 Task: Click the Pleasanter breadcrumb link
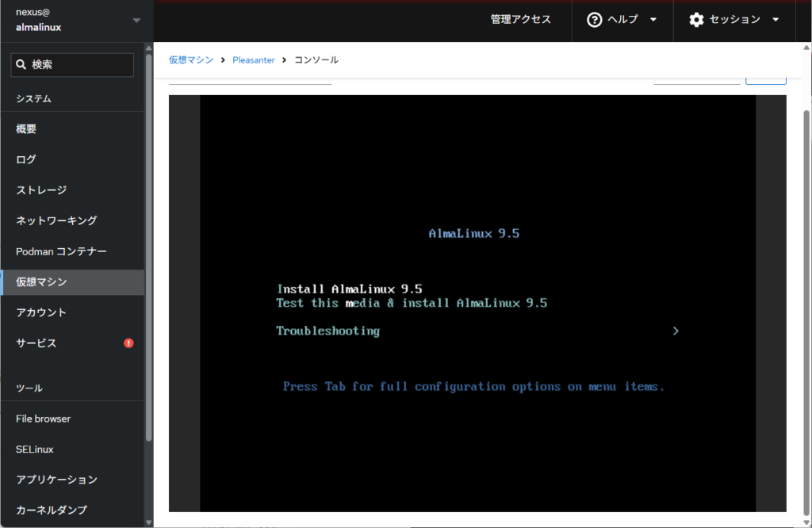pyautogui.click(x=253, y=60)
